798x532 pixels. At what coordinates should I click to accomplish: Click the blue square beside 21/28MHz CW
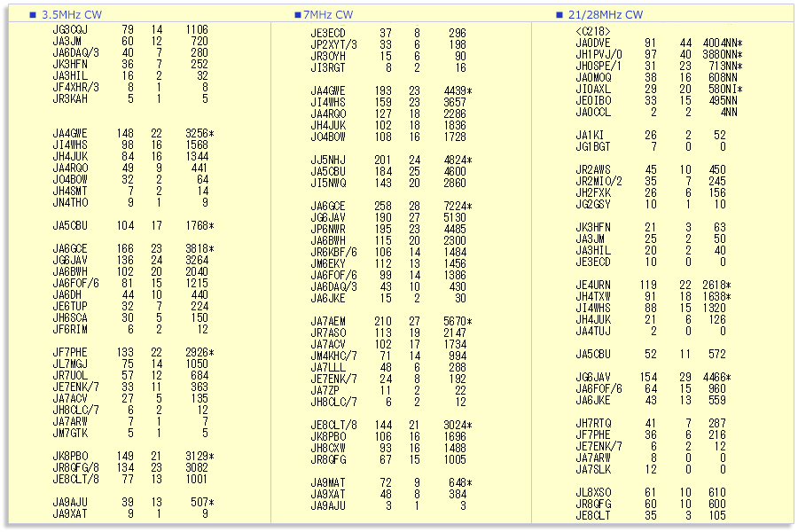tap(559, 15)
